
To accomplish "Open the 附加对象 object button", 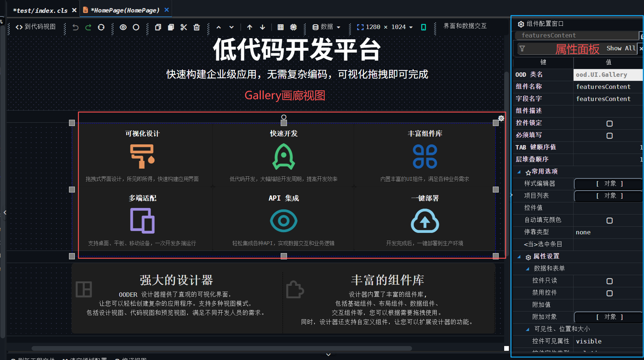I will tap(608, 317).
